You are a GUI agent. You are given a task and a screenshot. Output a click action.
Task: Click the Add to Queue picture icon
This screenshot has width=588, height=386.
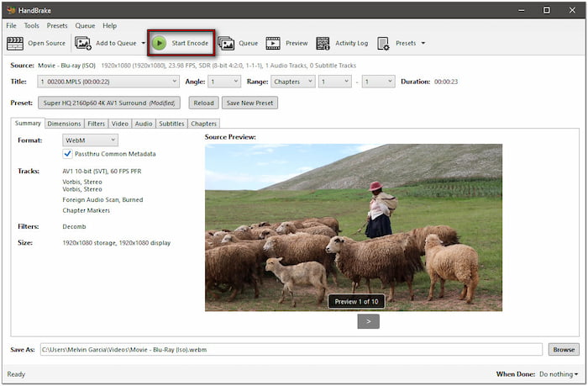tap(83, 43)
